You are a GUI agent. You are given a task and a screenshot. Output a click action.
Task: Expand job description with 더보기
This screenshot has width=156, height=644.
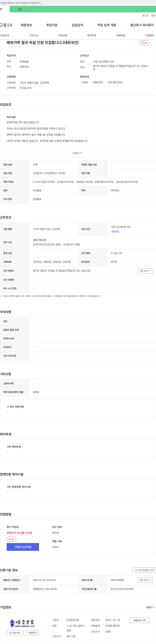(77, 153)
